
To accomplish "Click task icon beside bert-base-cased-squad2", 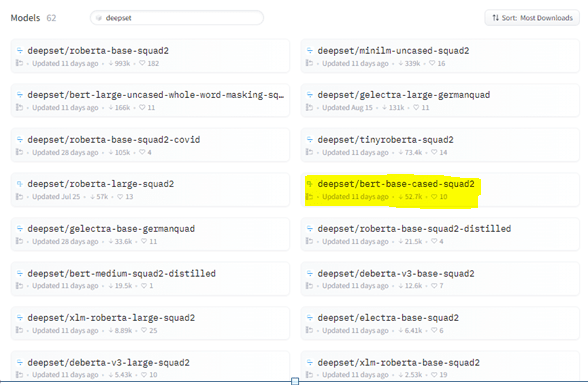I will click(309, 184).
